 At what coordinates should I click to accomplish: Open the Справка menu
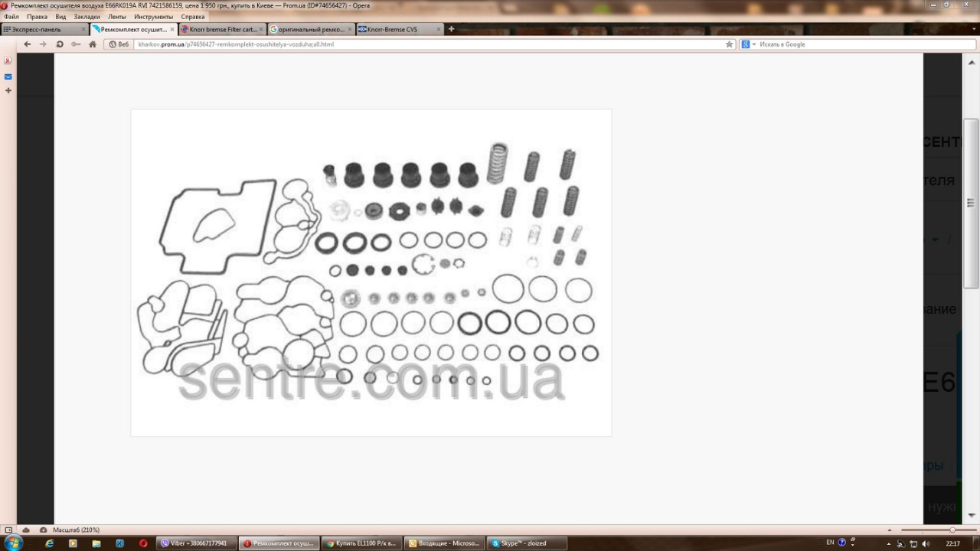point(193,16)
